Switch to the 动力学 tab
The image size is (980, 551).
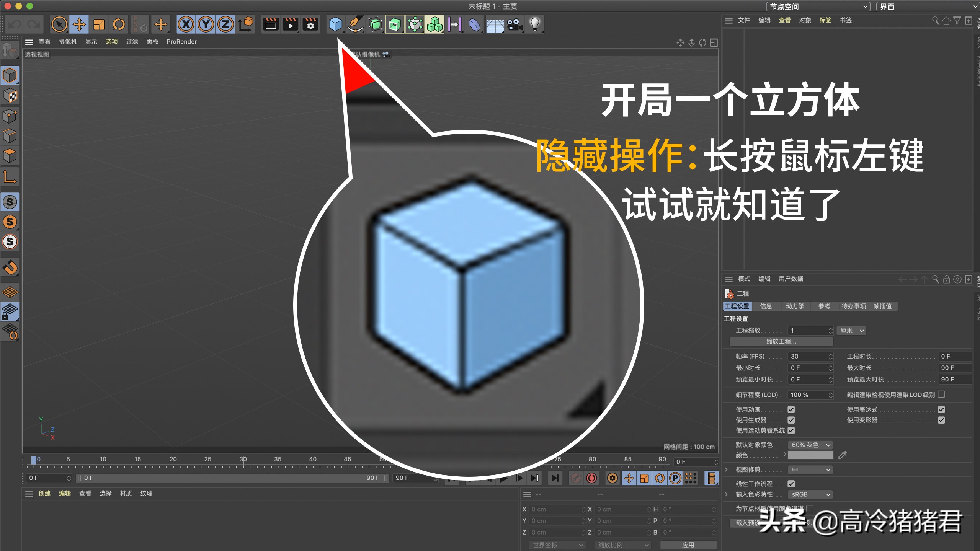click(x=795, y=306)
